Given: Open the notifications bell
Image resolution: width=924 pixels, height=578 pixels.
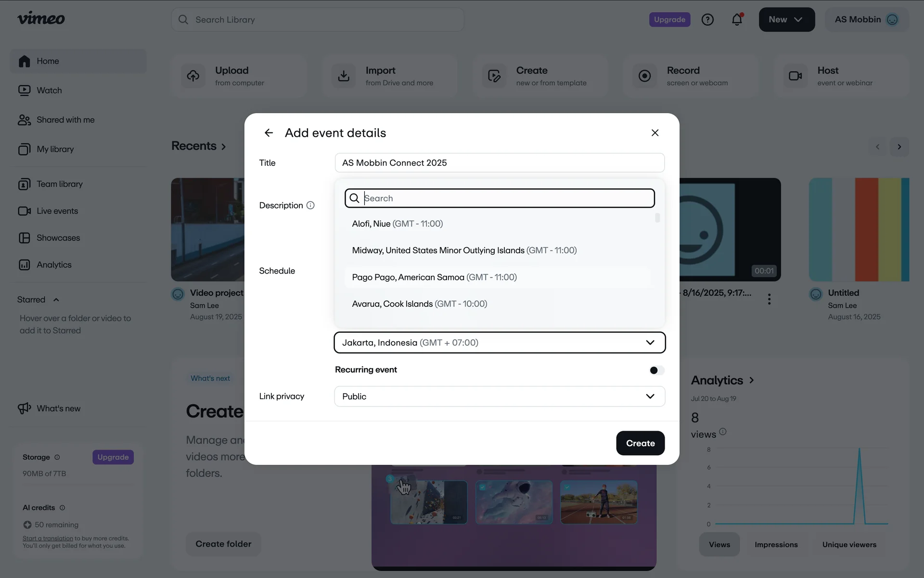Looking at the screenshot, I should coord(737,20).
